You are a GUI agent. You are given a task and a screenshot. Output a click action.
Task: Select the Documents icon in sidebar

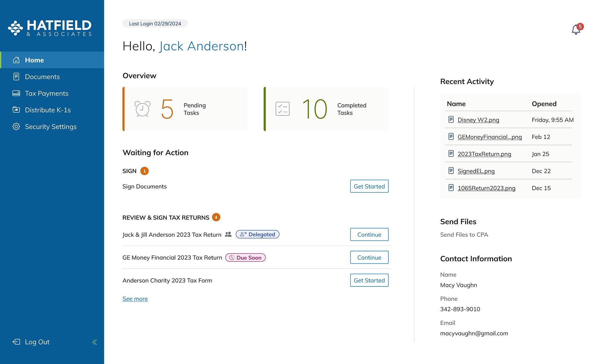point(16,77)
